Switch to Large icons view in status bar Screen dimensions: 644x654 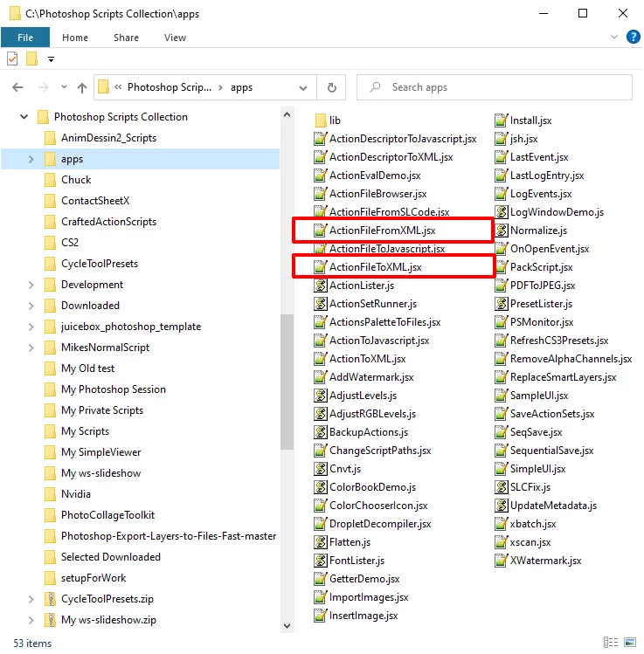point(630,643)
